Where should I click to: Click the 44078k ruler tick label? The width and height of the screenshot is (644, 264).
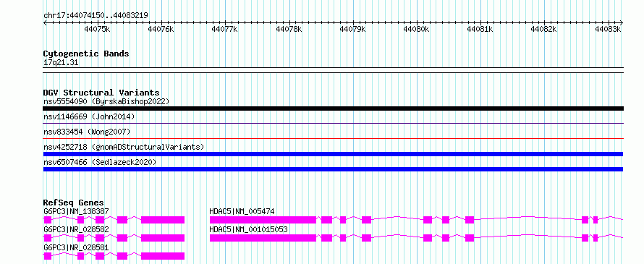289,29
